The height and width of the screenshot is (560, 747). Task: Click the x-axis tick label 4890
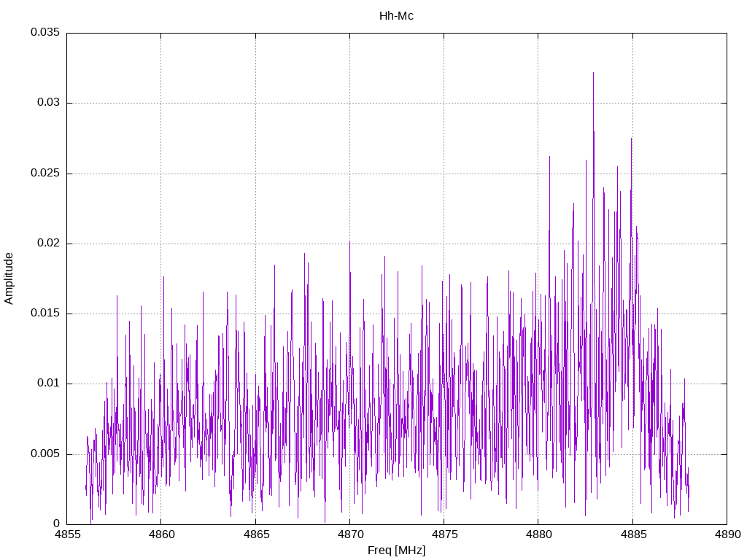click(727, 534)
